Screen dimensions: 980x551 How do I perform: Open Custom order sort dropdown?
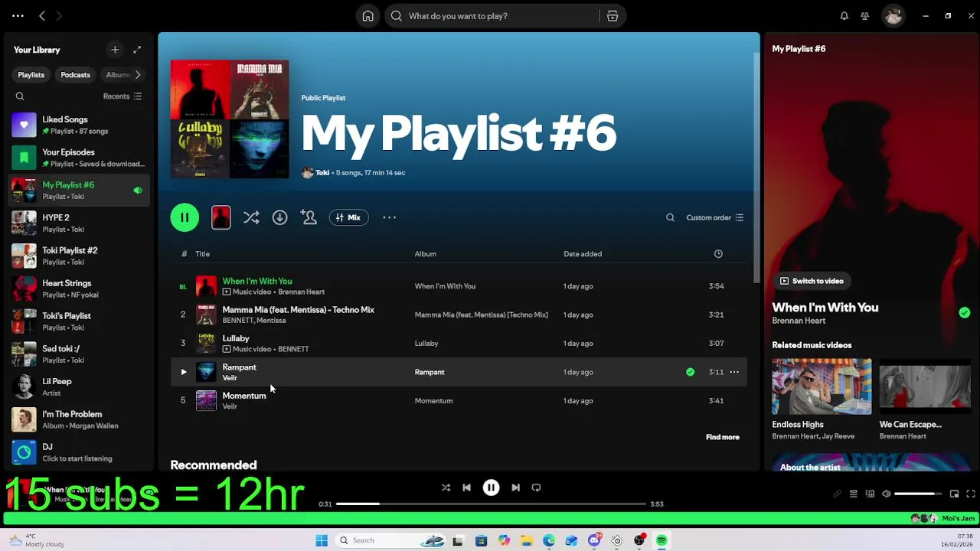pos(714,217)
